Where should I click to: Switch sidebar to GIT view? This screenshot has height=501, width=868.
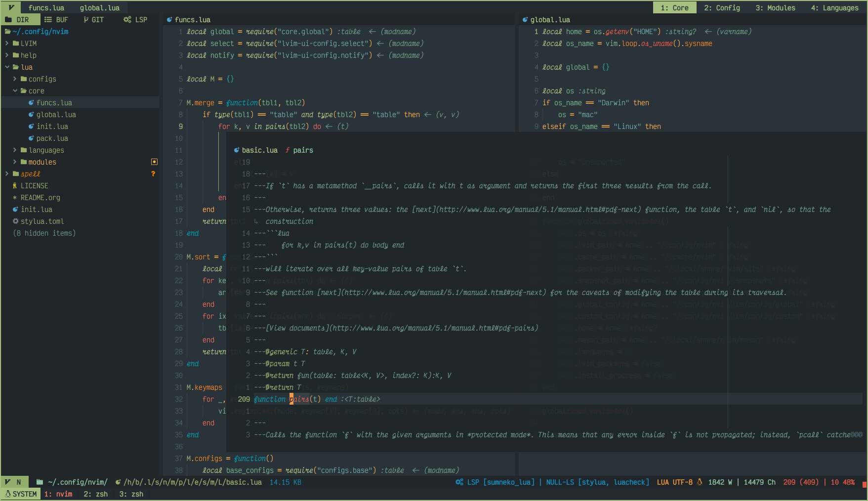94,20
